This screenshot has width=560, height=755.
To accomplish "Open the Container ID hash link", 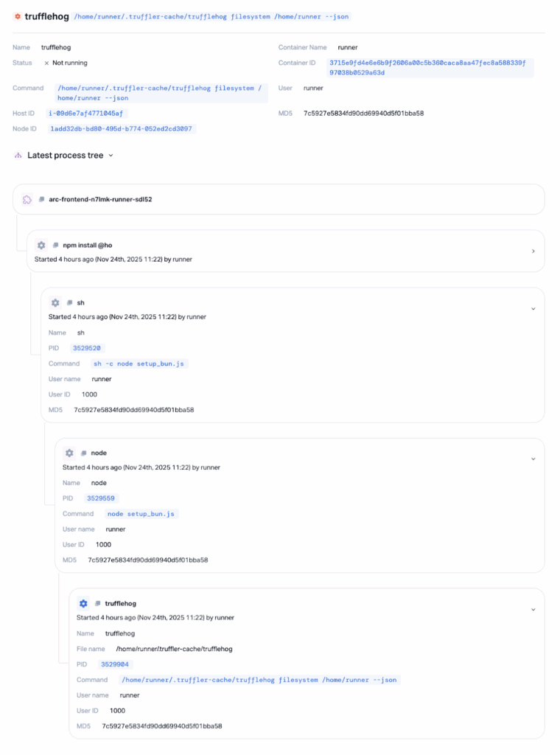I will (430, 68).
